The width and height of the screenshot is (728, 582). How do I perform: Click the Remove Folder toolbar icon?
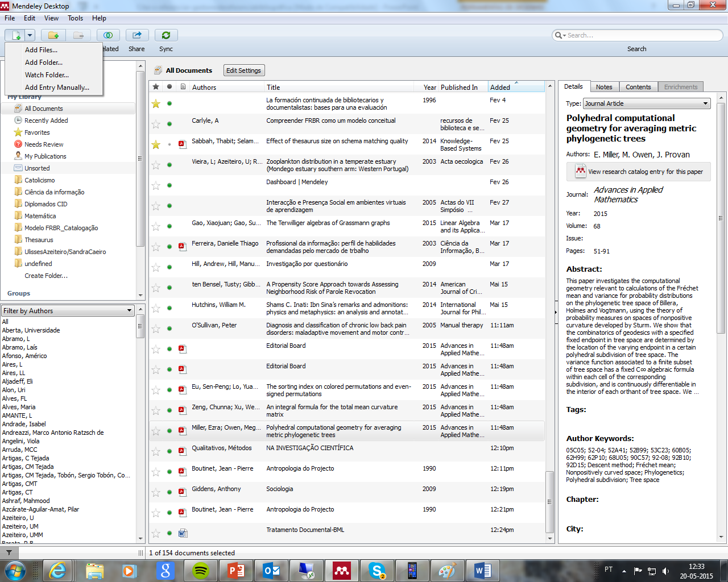click(78, 35)
